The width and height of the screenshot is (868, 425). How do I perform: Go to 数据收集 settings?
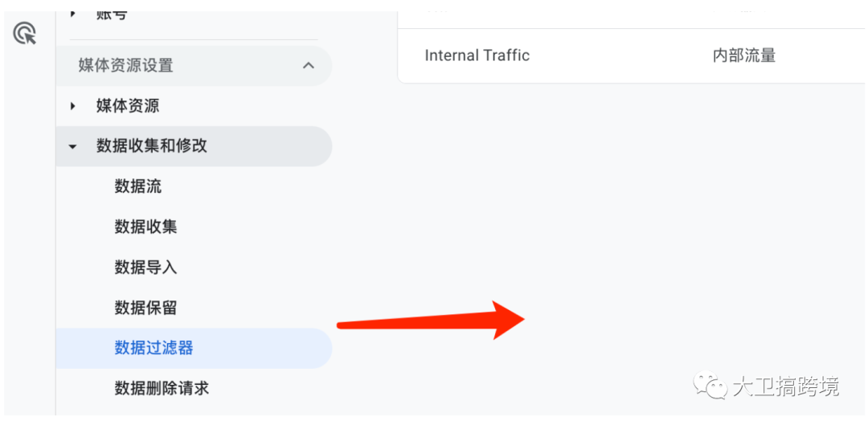pyautogui.click(x=146, y=227)
